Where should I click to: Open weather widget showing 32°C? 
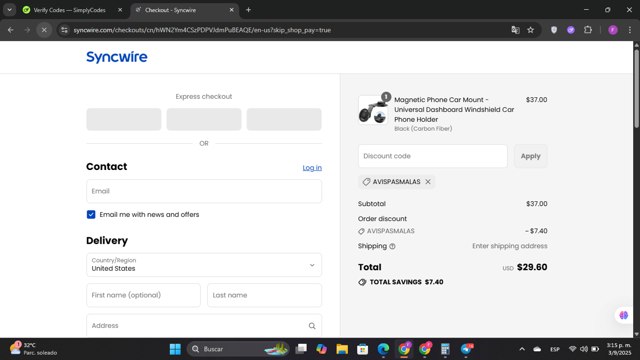click(33, 349)
